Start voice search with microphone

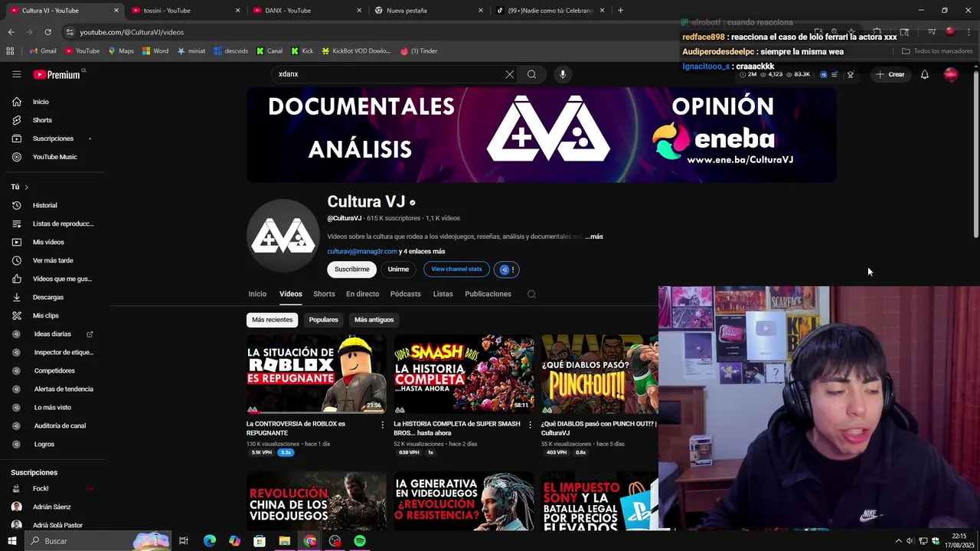point(563,74)
